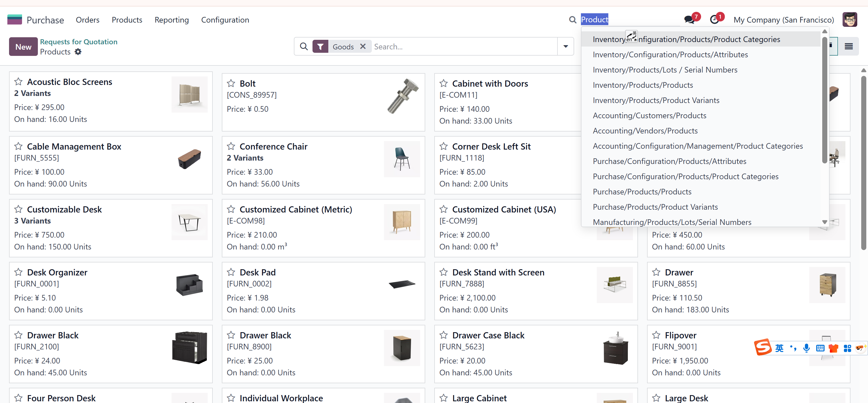Open the Customized Cabinet (Metric) card
The height and width of the screenshot is (403, 868).
point(323,228)
